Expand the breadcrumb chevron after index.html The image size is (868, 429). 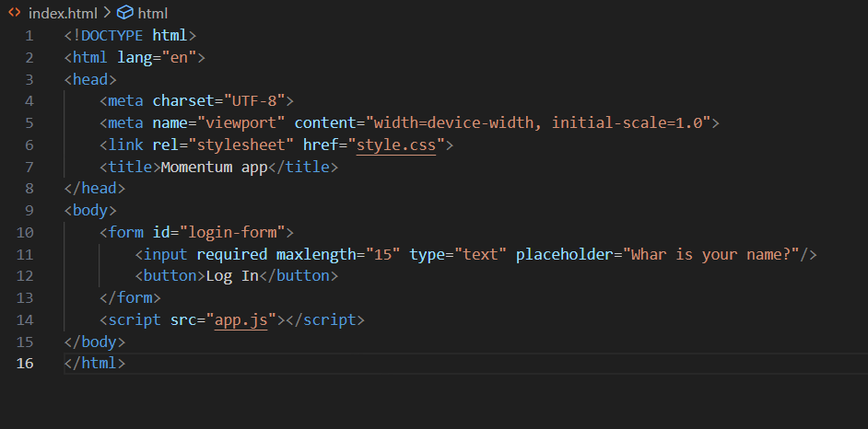107,12
